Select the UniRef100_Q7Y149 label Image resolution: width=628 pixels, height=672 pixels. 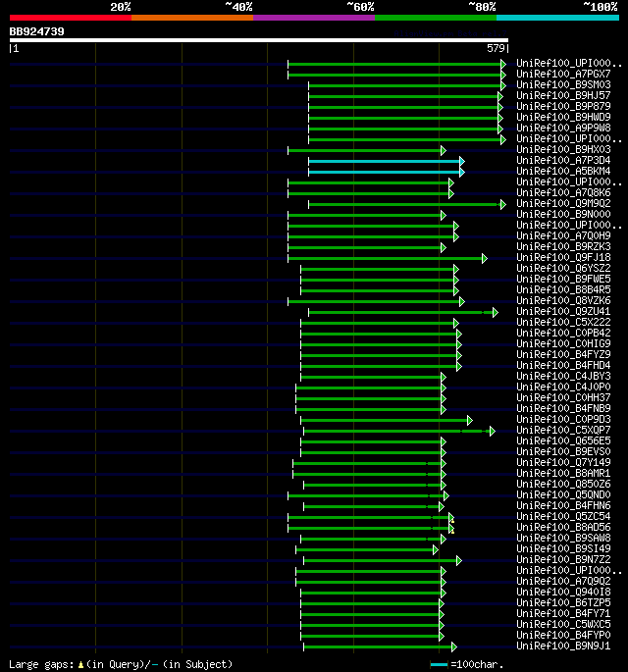pyautogui.click(x=563, y=463)
